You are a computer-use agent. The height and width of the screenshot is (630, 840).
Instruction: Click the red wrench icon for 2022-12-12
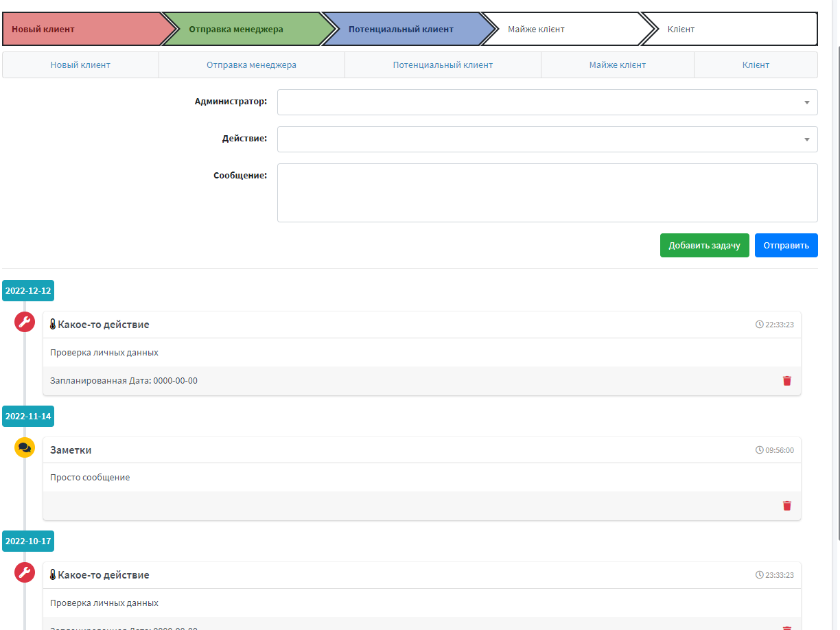click(x=25, y=322)
